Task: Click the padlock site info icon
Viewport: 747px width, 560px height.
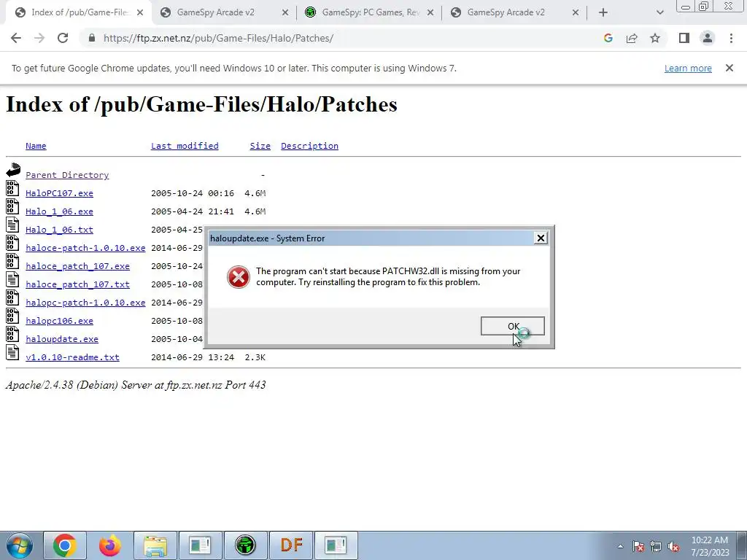Action: [x=92, y=38]
